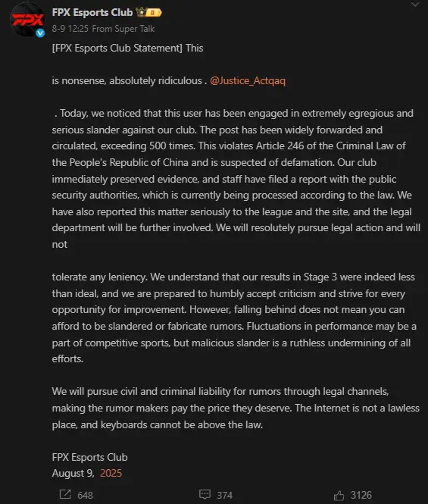Viewport: 428px width, 504px height.
Task: Open repost count 648
Action: tap(85, 495)
